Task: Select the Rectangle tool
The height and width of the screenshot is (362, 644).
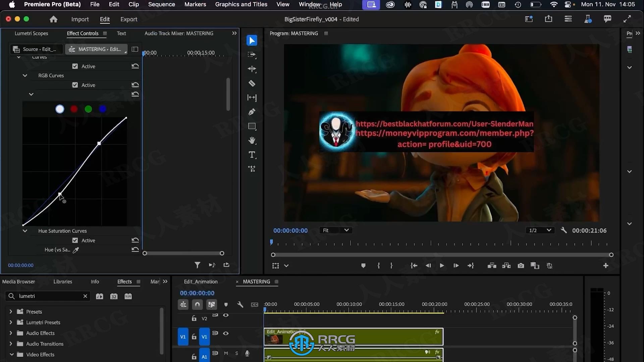Action: tap(252, 126)
